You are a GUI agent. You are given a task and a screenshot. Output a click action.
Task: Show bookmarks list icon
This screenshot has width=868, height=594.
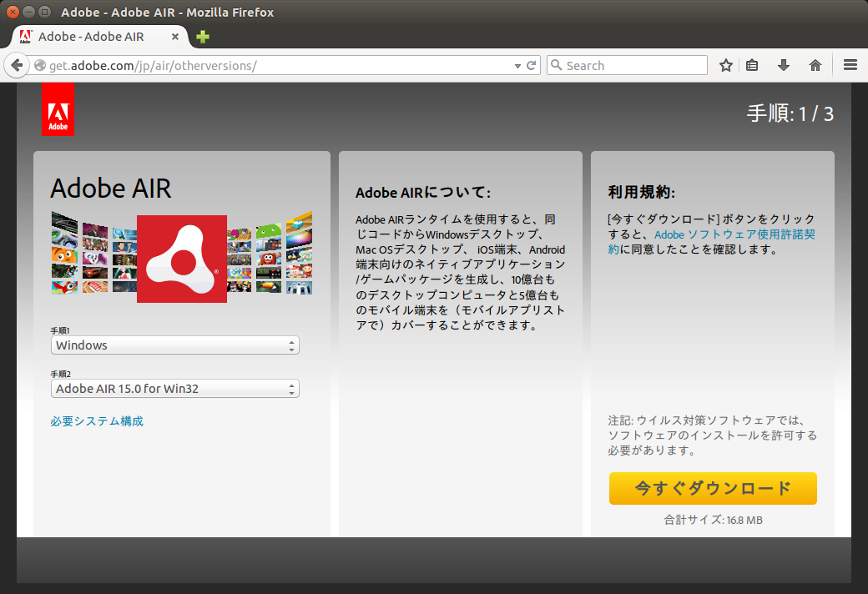752,65
